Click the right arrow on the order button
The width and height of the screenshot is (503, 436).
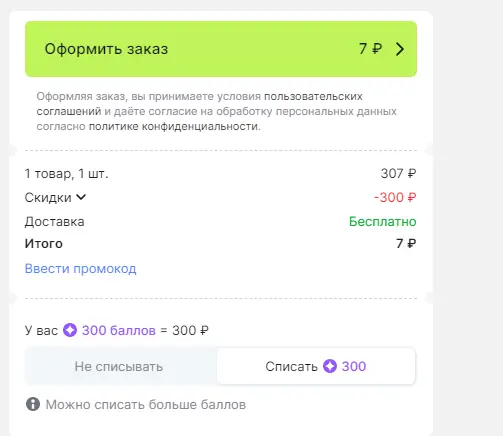pyautogui.click(x=400, y=49)
